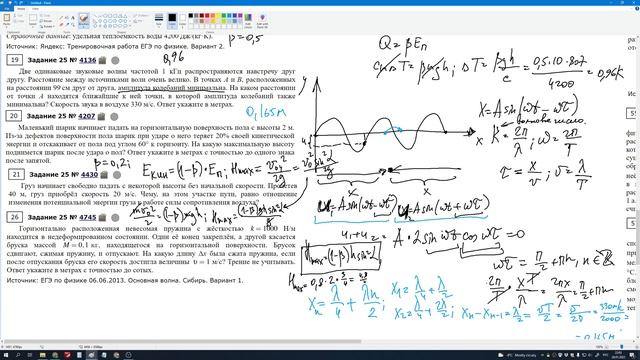Open the weather widget on taskbar
This screenshot has height=360, width=640.
click(517, 356)
